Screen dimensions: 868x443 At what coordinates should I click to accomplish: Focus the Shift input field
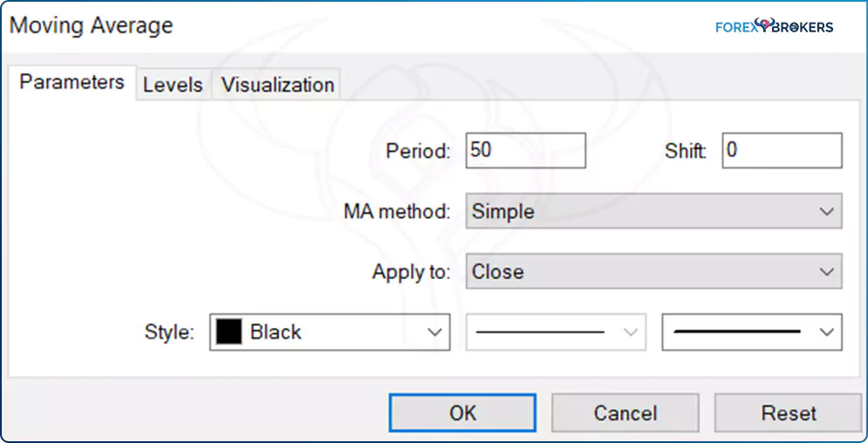point(782,150)
